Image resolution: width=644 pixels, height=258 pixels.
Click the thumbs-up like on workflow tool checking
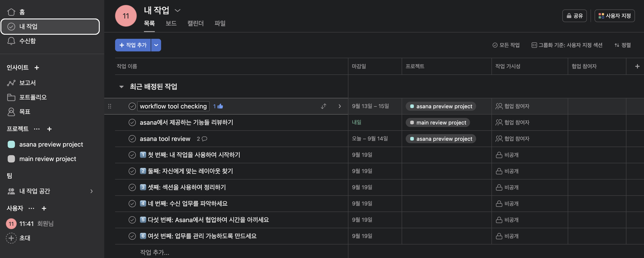click(x=220, y=106)
